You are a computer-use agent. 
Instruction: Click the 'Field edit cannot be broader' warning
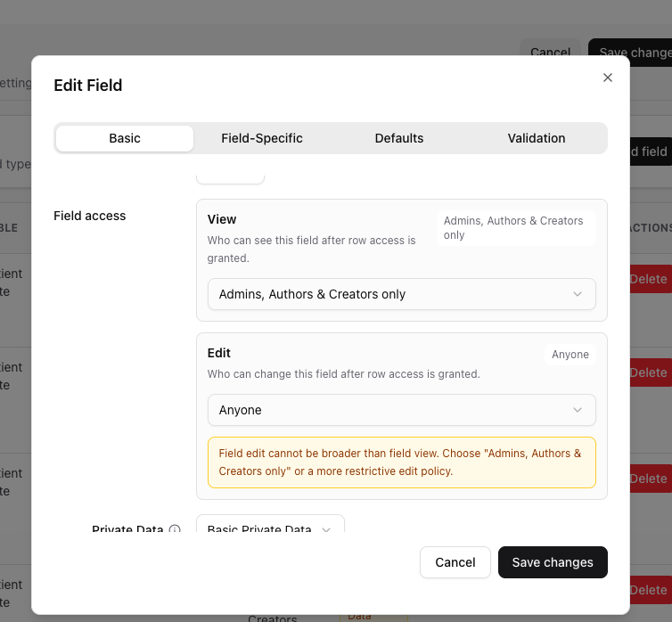click(x=402, y=462)
